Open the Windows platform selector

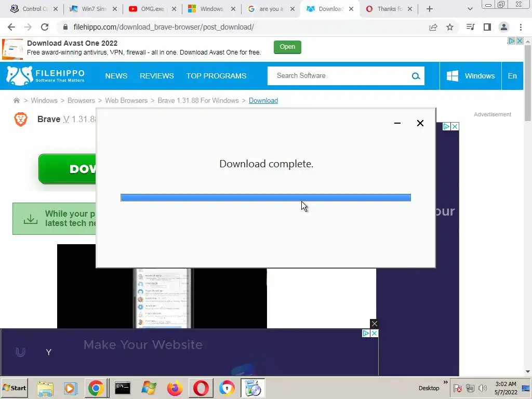[470, 76]
